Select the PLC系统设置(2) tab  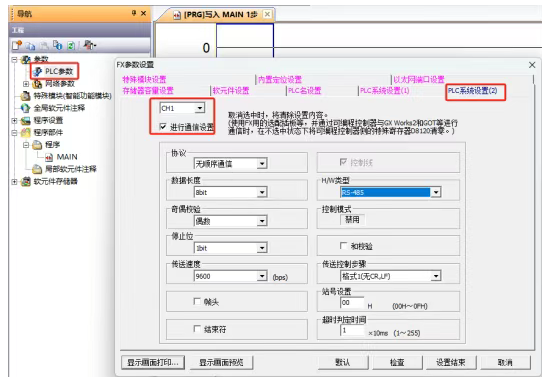click(473, 91)
